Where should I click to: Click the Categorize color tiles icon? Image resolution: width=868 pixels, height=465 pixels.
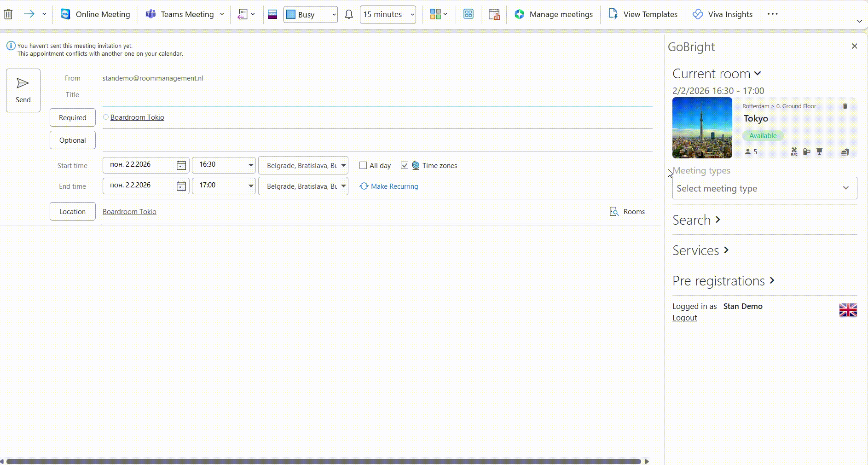click(436, 14)
